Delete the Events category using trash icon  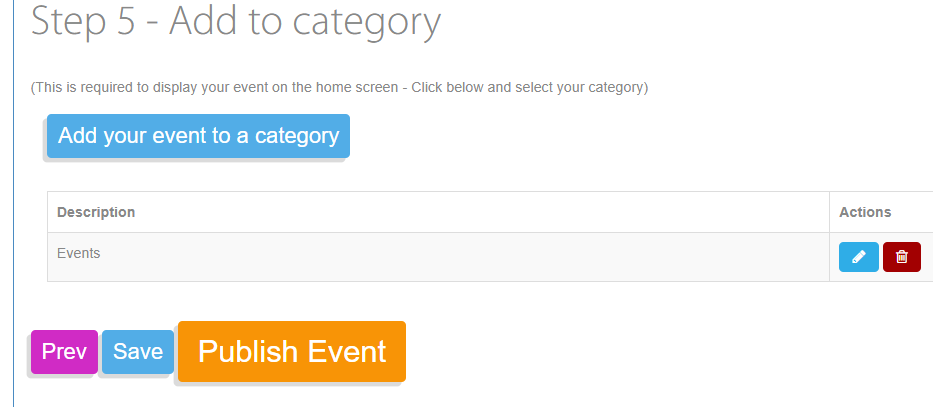[x=901, y=257]
